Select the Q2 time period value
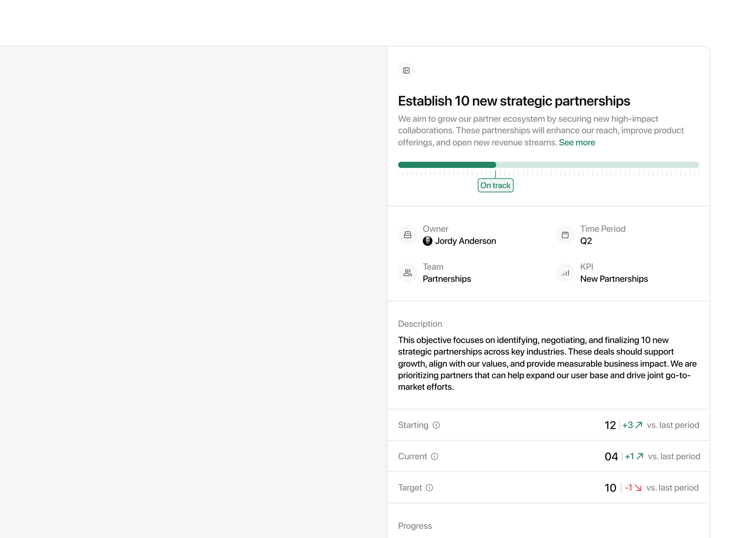 (586, 241)
